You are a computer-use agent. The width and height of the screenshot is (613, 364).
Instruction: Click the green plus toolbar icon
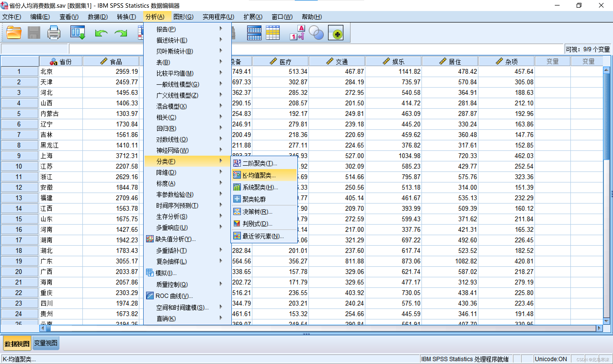click(336, 33)
